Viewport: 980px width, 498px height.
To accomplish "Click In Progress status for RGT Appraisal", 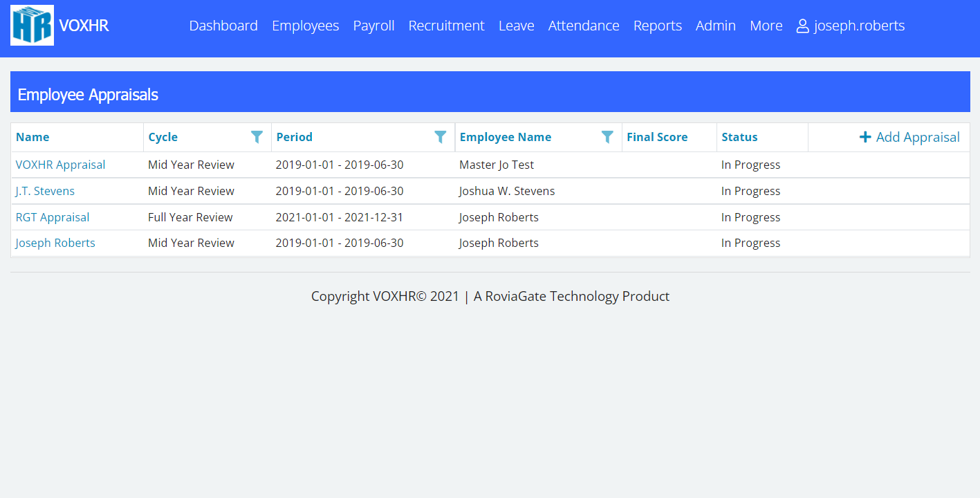I will click(x=751, y=217).
